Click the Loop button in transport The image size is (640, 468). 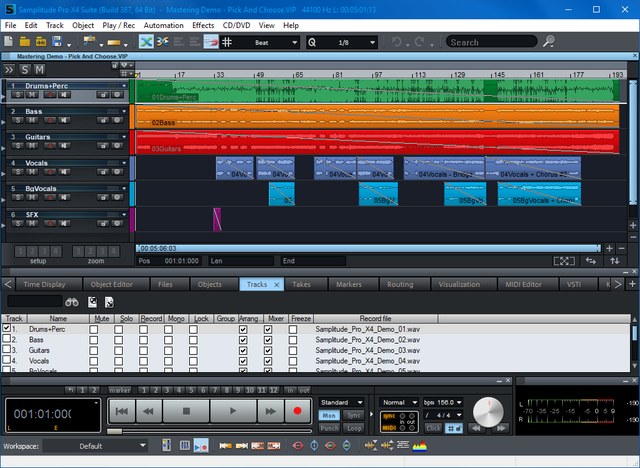pyautogui.click(x=353, y=426)
